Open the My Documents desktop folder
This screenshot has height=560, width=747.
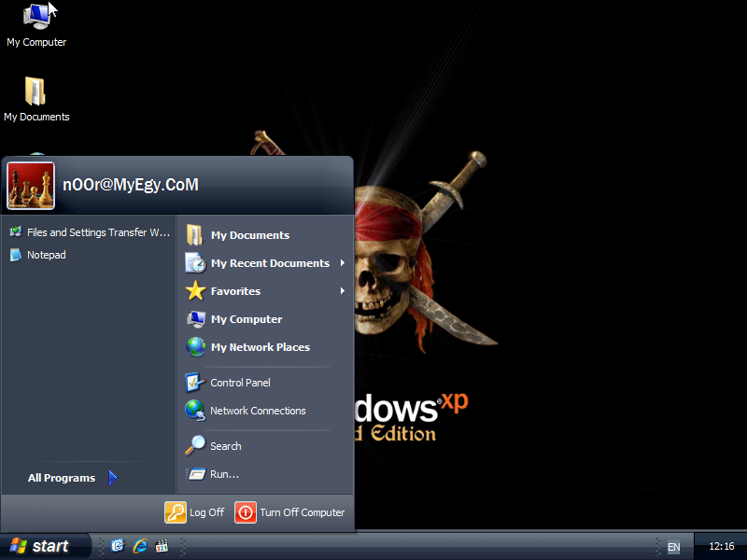pyautogui.click(x=36, y=98)
